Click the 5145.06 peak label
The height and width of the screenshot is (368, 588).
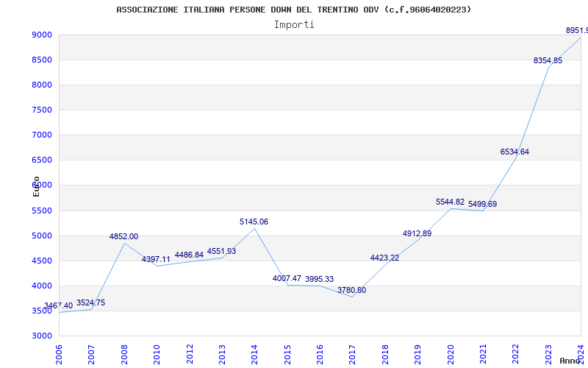pyautogui.click(x=254, y=222)
